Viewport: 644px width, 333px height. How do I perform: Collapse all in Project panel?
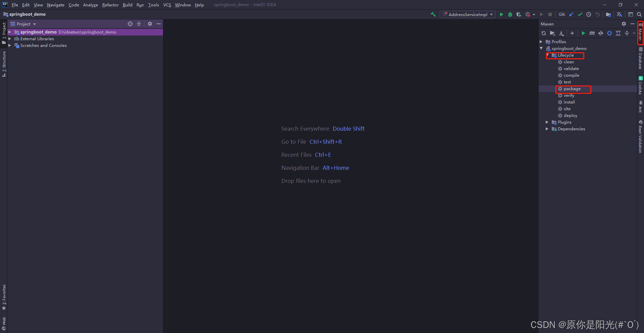point(139,24)
